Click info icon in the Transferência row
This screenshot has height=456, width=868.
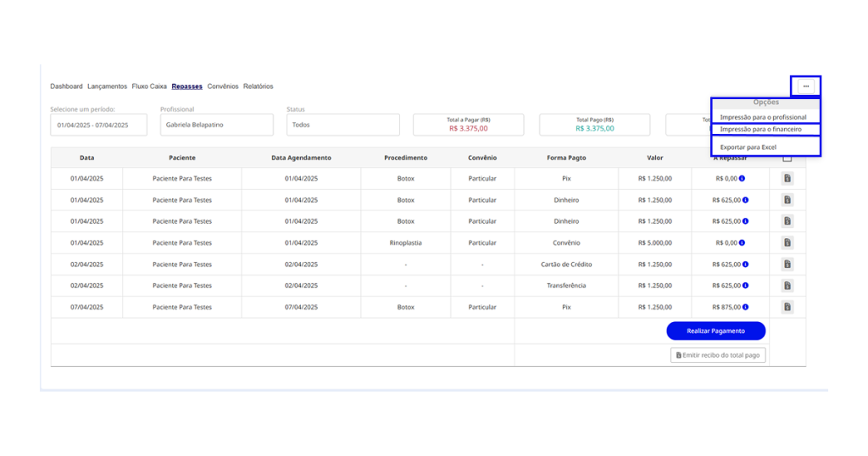(746, 286)
